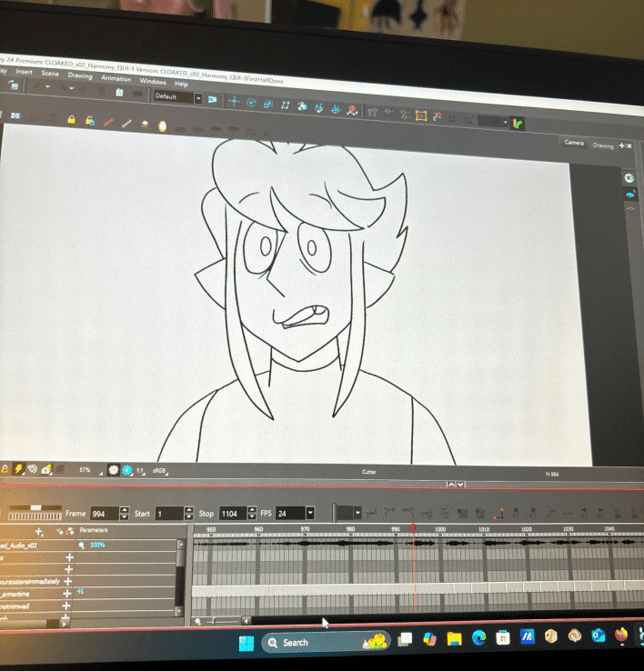
Task: Click the Add Layer plus button in timeline
Action: pyautogui.click(x=39, y=530)
